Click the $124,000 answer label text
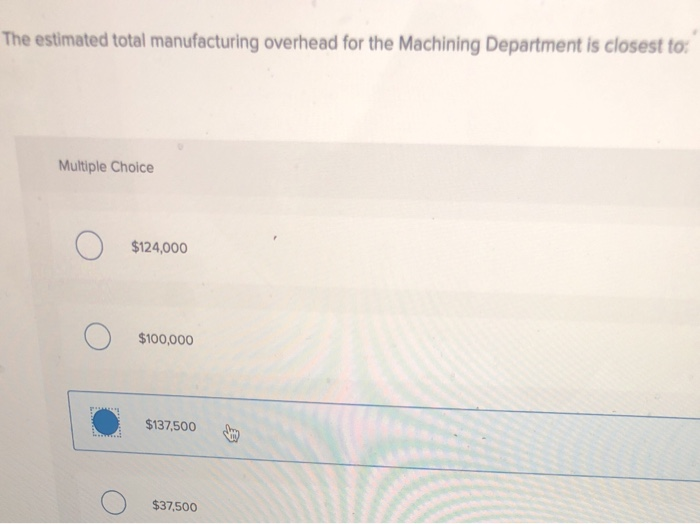Screen dimensions: 700x524 pos(159,247)
